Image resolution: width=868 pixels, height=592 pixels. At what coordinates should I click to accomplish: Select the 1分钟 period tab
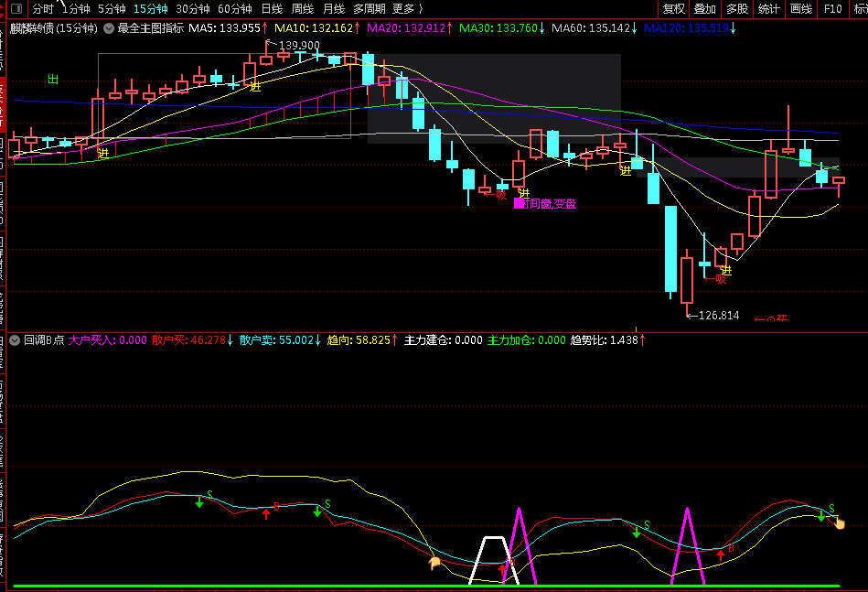[x=76, y=9]
